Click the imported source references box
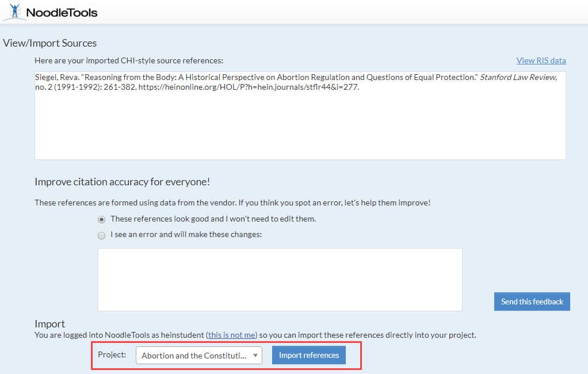 click(x=300, y=116)
